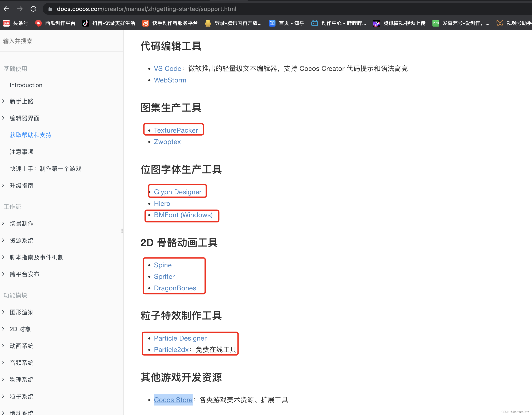Click the URL address bar text
Viewport: 532px width, 415px height.
(x=146, y=9)
